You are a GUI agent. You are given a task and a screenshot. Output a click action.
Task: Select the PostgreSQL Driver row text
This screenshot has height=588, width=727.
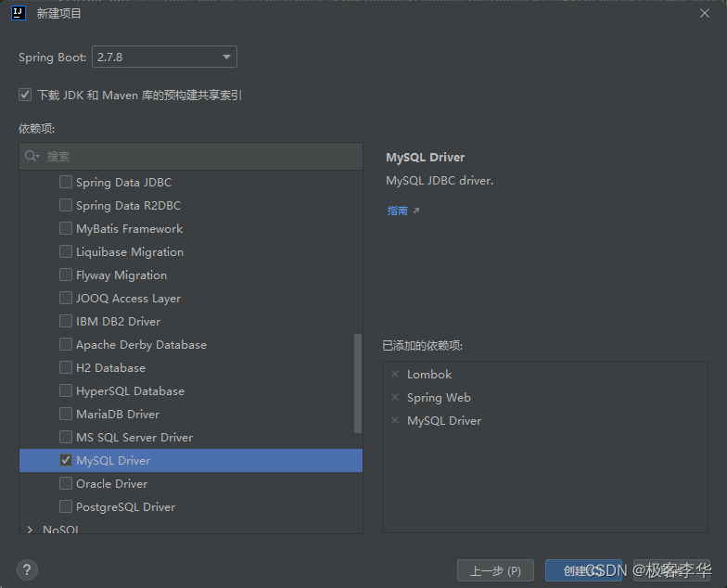tap(126, 506)
